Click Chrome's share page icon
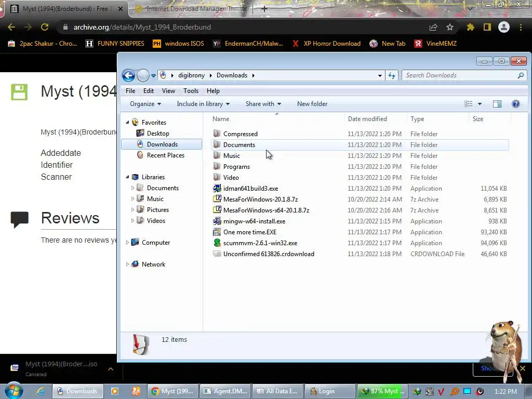 (x=433, y=27)
